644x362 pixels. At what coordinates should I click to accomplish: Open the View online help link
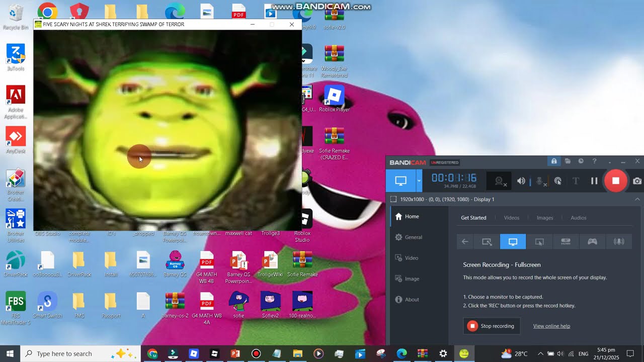551,326
